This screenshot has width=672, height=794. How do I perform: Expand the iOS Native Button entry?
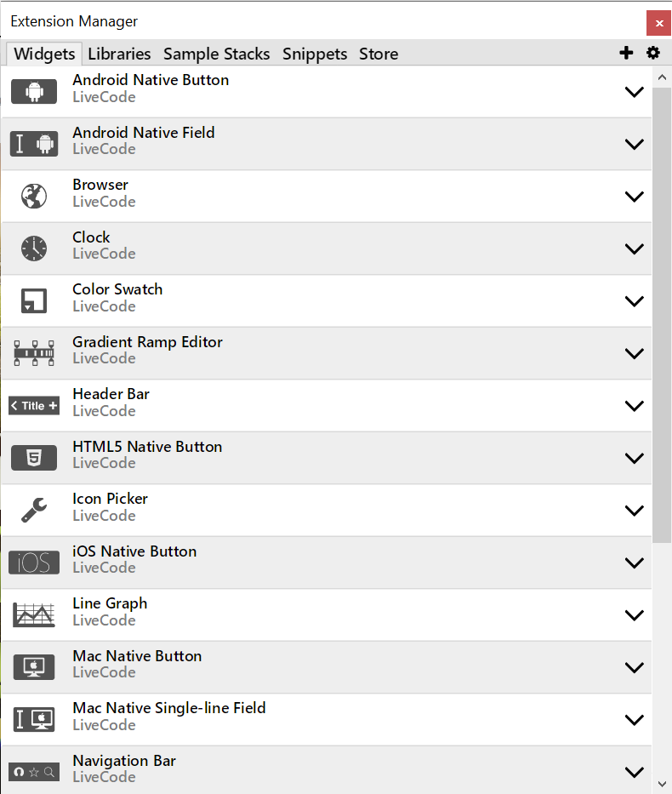click(634, 563)
